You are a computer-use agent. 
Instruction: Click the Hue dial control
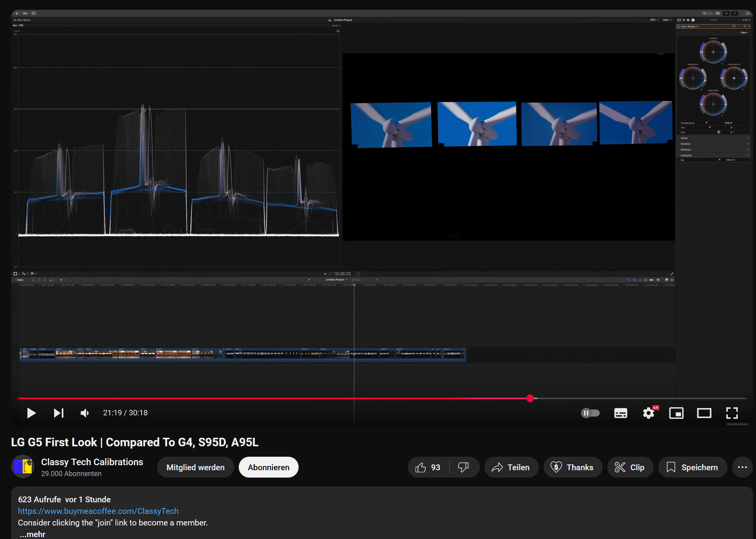[719, 132]
